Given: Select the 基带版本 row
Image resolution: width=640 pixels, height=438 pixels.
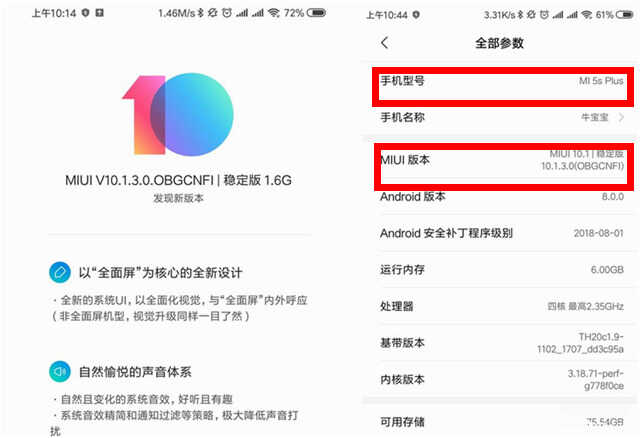Looking at the screenshot, I should coord(502,343).
